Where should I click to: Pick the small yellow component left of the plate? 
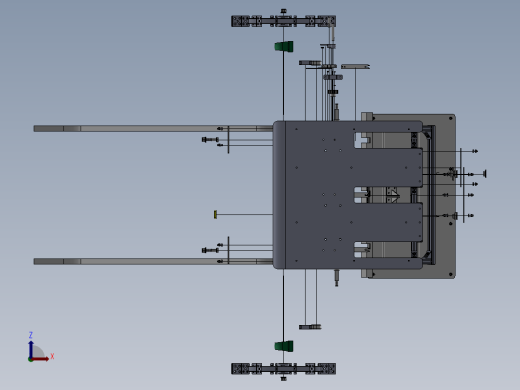(x=215, y=215)
